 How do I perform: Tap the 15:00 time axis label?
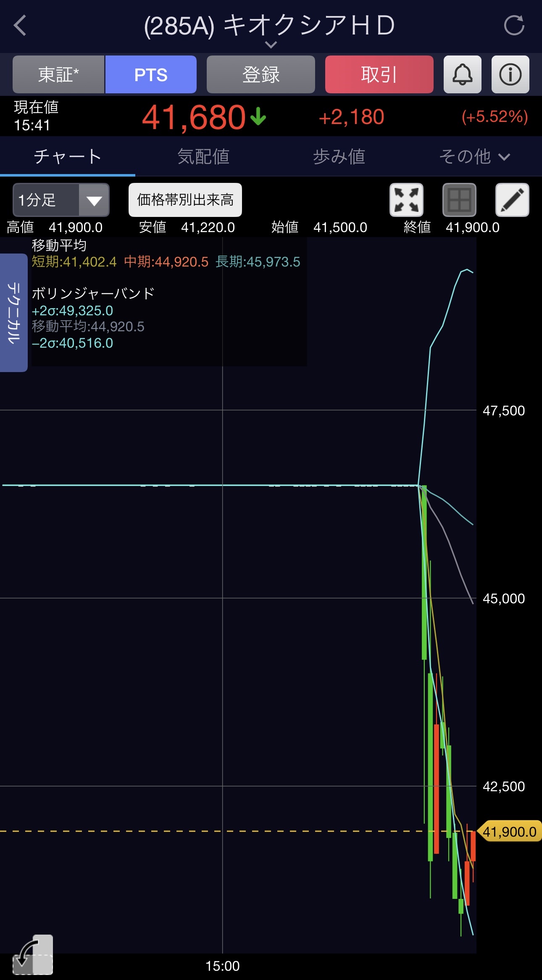tap(222, 966)
